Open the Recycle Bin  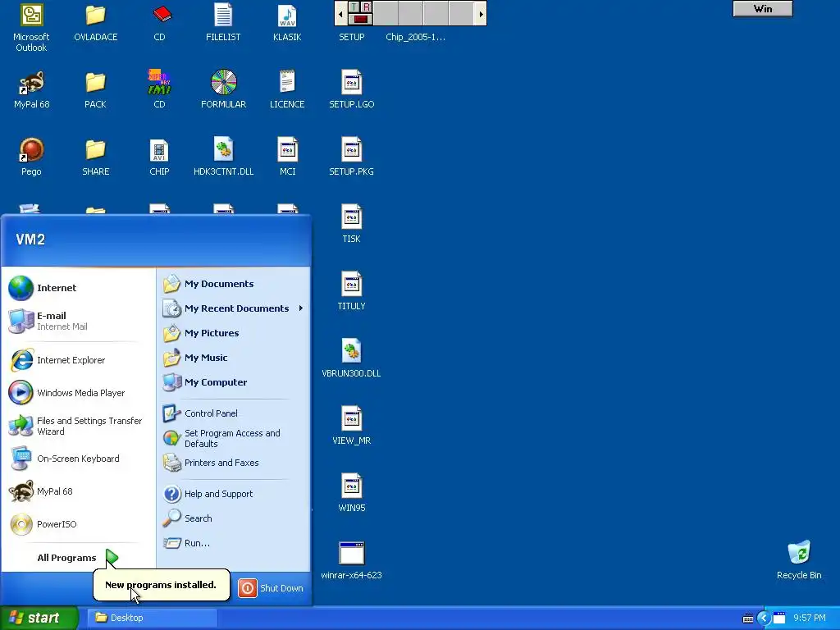click(x=799, y=561)
